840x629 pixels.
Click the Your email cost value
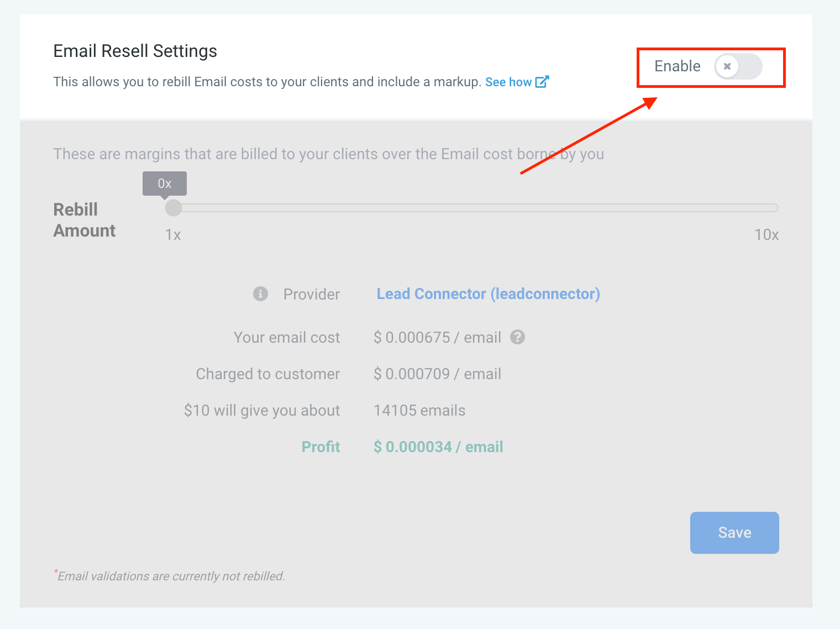pyautogui.click(x=437, y=337)
